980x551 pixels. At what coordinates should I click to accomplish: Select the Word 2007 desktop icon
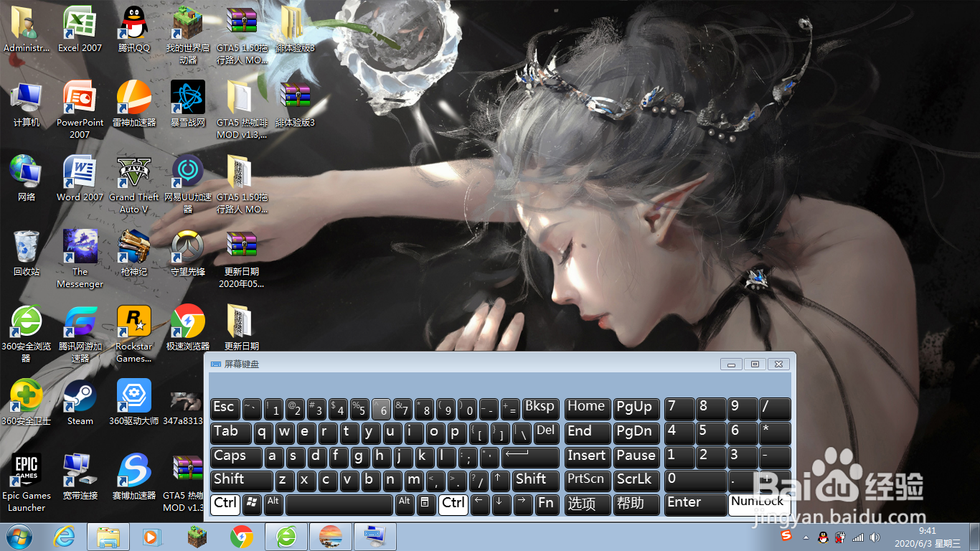(80, 178)
